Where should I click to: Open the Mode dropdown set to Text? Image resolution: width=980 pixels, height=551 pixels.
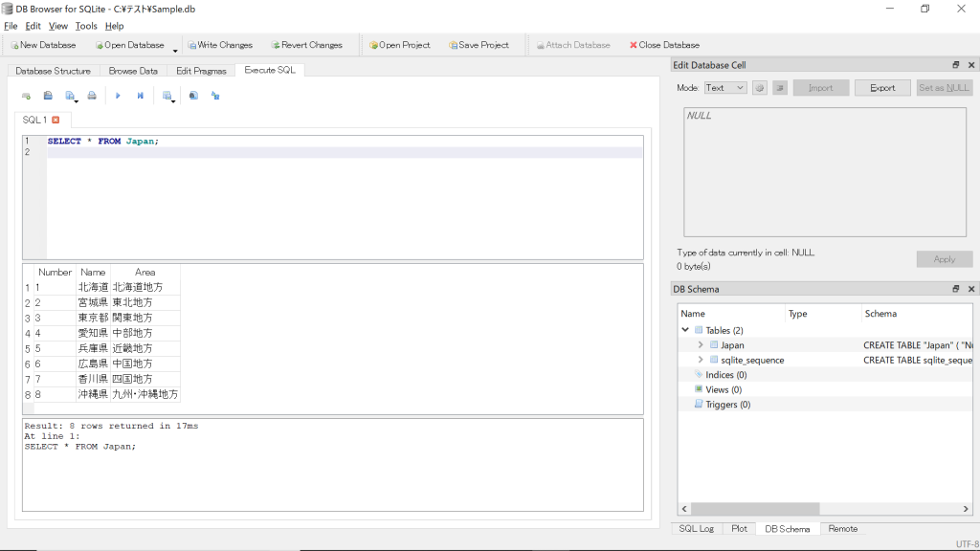[725, 88]
